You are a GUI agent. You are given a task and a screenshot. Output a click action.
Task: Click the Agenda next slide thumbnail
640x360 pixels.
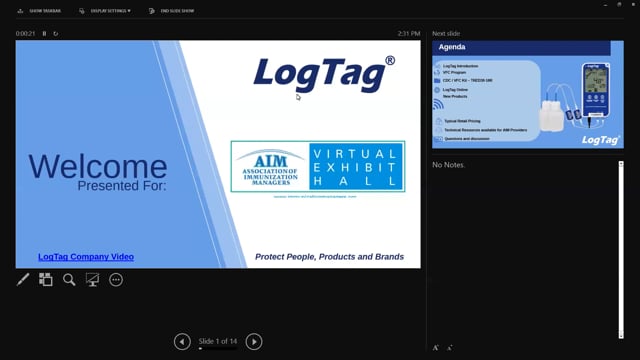[x=528, y=94]
